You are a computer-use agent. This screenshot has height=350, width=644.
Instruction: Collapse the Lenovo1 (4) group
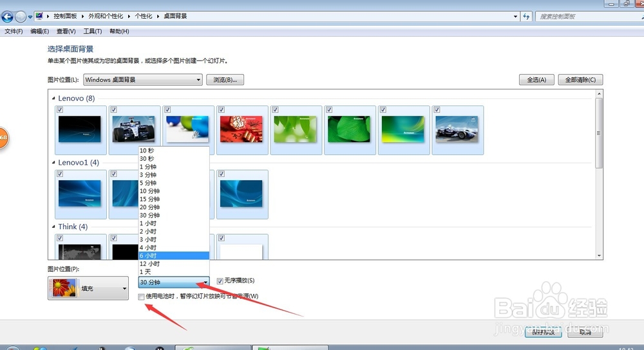53,163
